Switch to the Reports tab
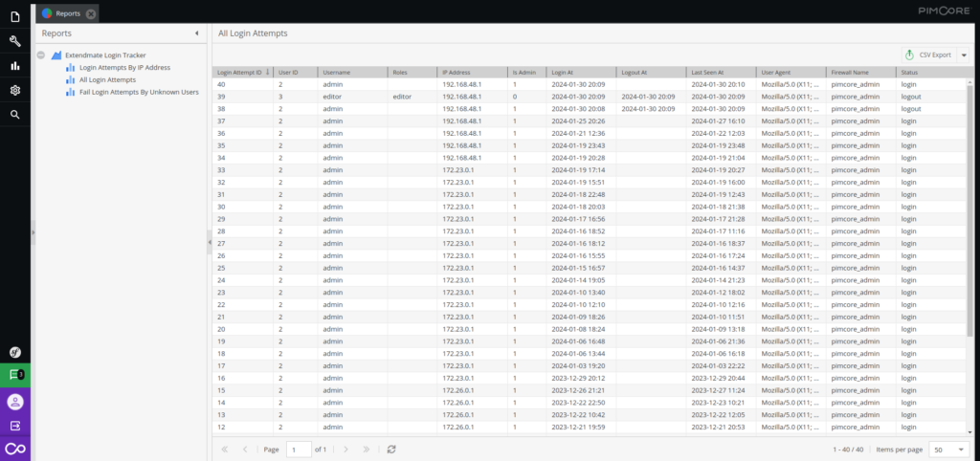Screen dimensions: 980x461 (68, 13)
